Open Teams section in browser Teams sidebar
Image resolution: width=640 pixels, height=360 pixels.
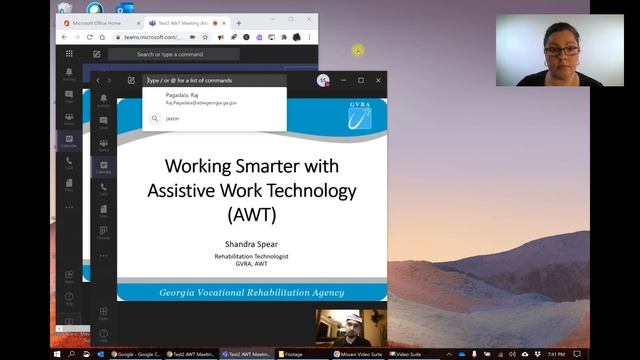point(69,119)
